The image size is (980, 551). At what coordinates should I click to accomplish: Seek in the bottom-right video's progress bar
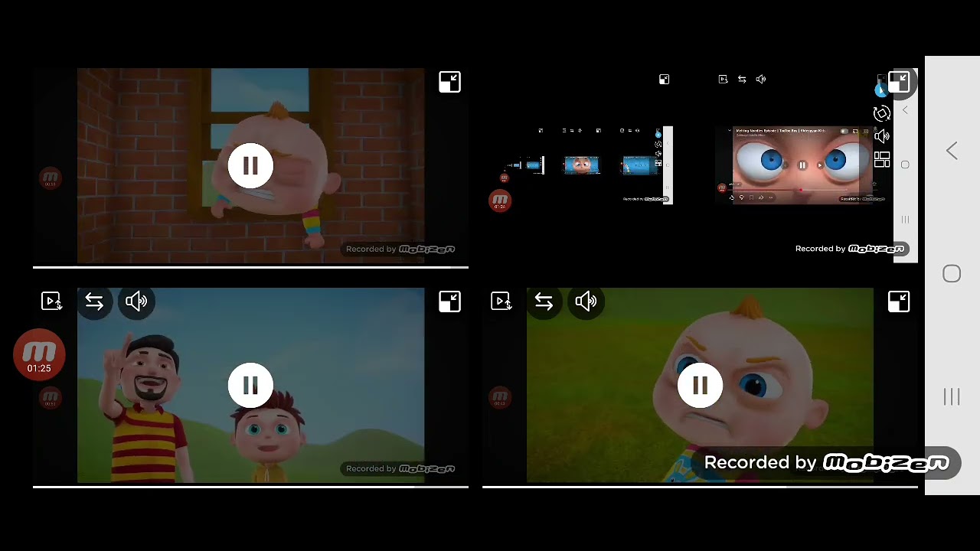click(700, 487)
